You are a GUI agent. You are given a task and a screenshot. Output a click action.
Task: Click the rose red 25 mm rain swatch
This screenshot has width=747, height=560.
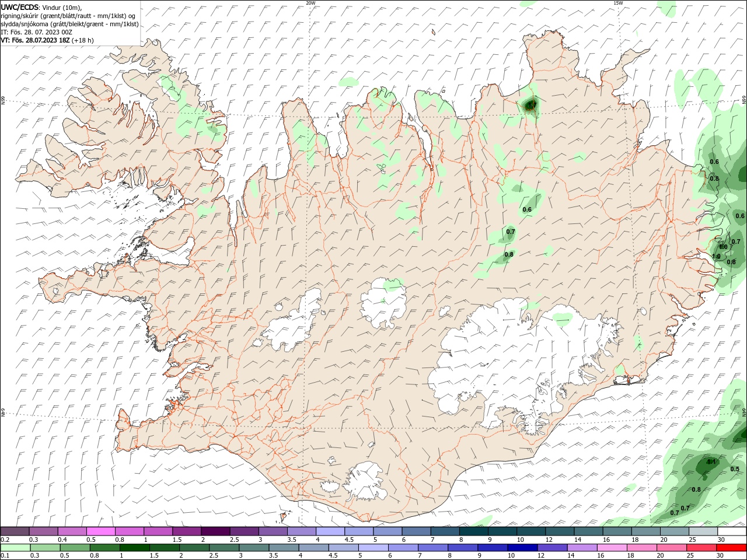pos(703,548)
